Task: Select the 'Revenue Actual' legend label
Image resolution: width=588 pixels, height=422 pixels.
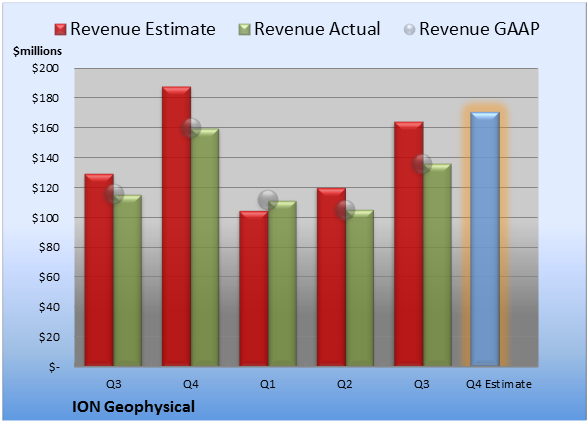Action: 317,29
